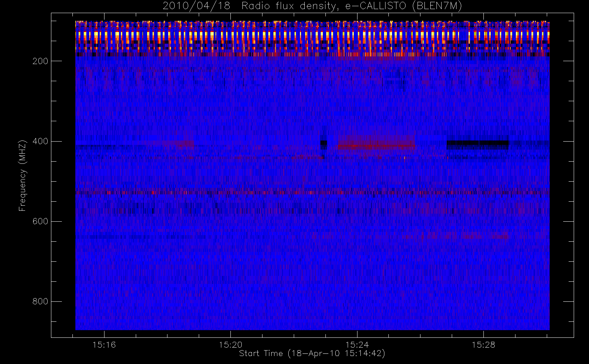
Task: Click the 'Start Time (18-Apr-10 15:14:42)' label
Action: tap(312, 353)
